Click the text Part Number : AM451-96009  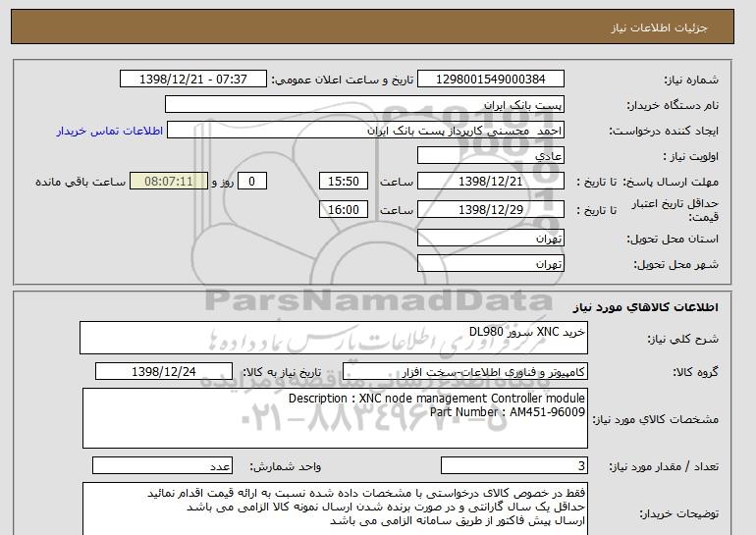pyautogui.click(x=508, y=412)
